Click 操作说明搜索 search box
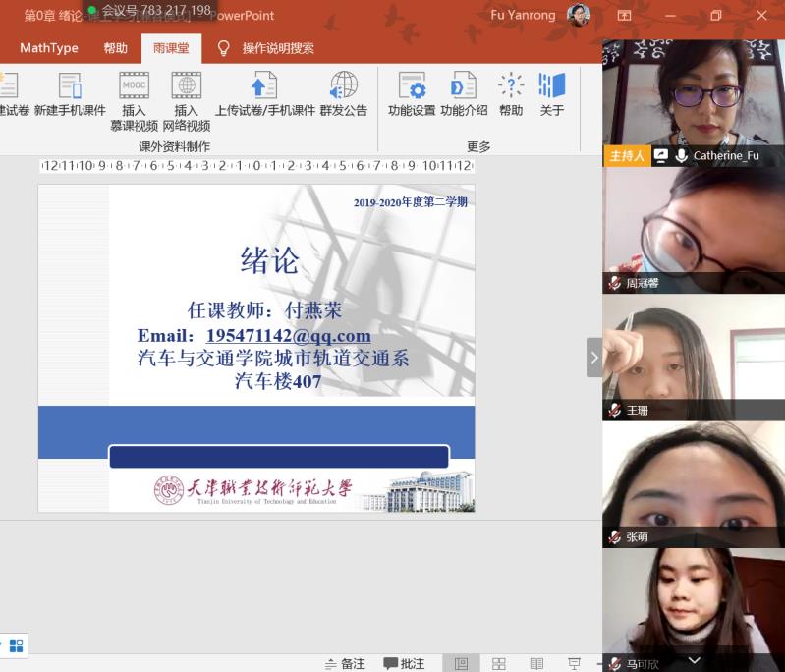Viewport: 785px width, 672px height. click(278, 48)
